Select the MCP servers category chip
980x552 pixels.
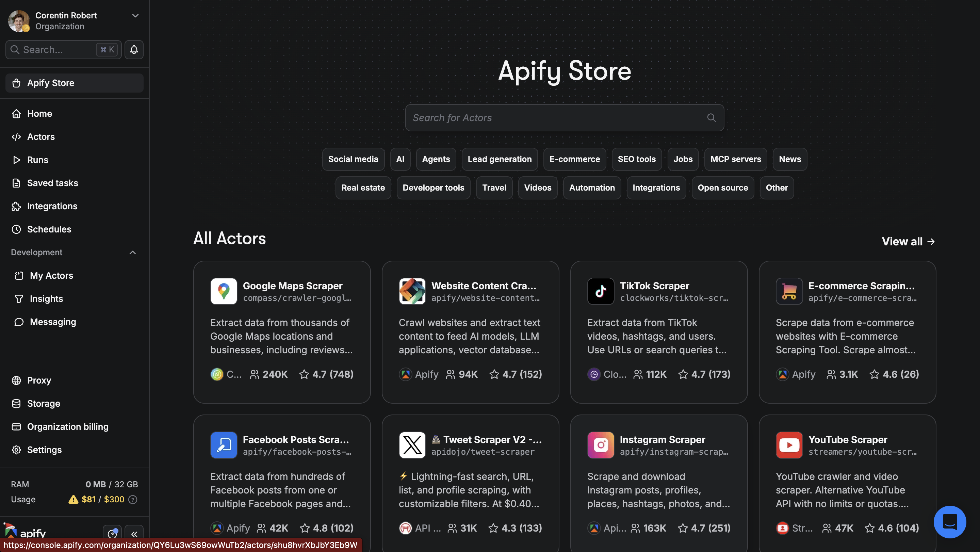coord(735,159)
